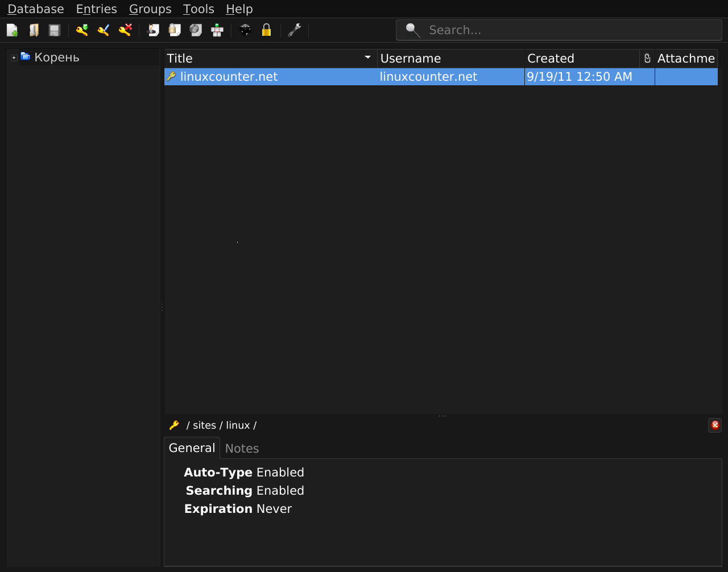Open the Title column sort dropdown
The image size is (728, 572).
pos(367,57)
